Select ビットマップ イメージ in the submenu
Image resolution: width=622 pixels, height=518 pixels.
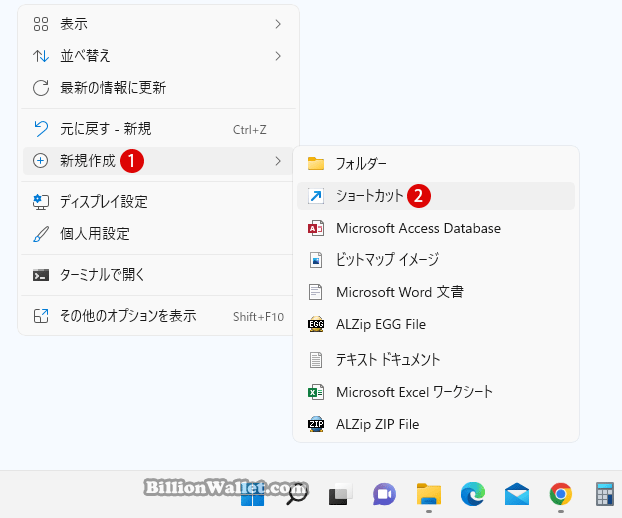(x=436, y=260)
